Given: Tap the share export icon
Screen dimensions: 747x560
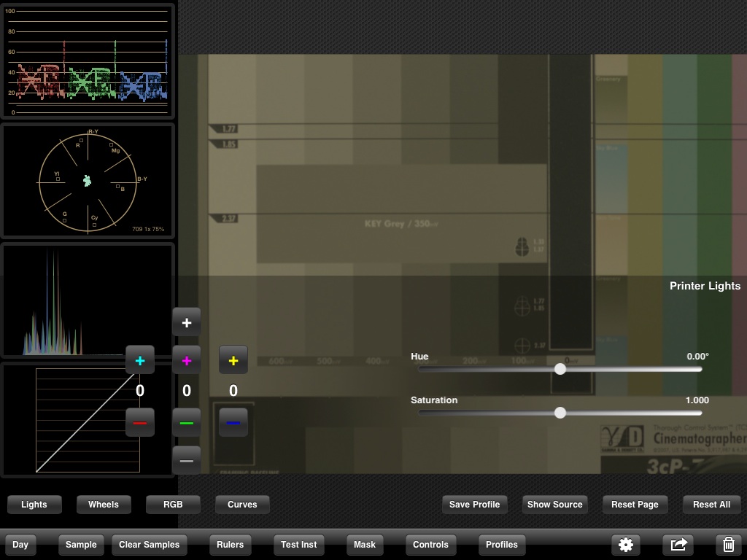Looking at the screenshot, I should click(x=678, y=544).
